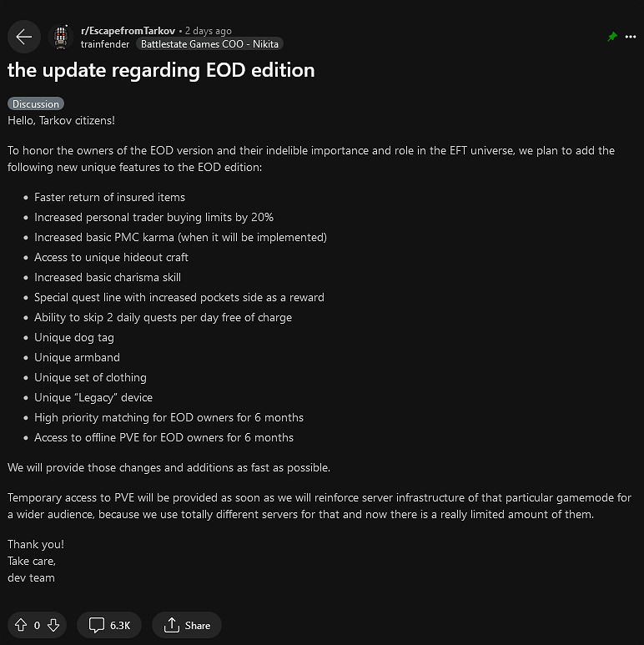Click the 'Increased basic charisma skill' bullet
Viewport: 644px width, 645px height.
108,277
